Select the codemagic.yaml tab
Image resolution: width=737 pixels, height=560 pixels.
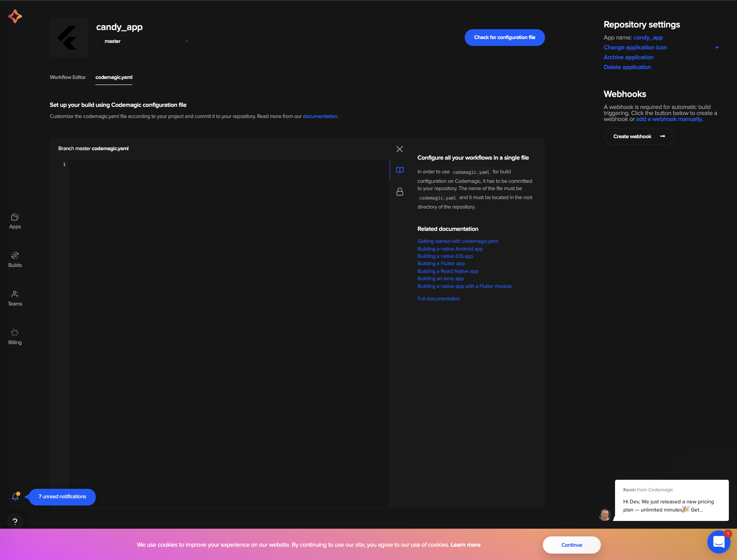(113, 78)
